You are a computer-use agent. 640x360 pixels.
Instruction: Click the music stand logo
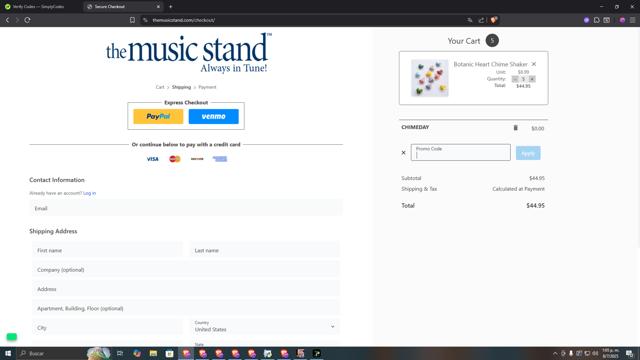click(x=189, y=53)
